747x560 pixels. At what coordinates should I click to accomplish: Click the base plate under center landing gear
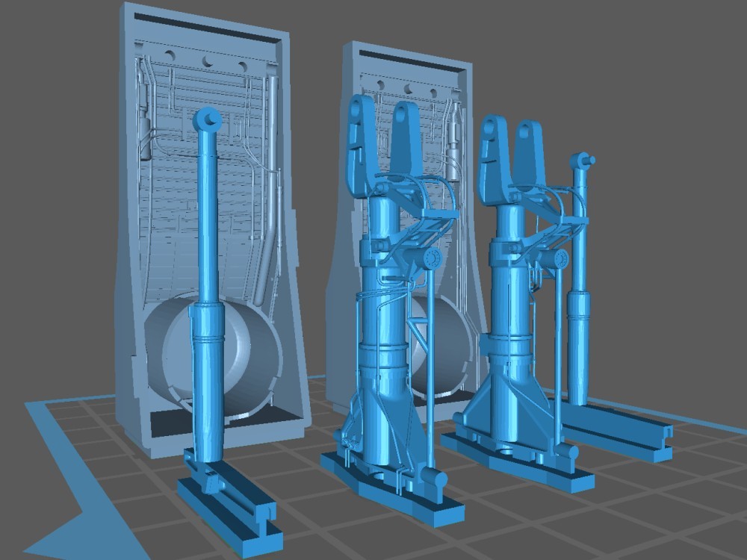pos(388,485)
